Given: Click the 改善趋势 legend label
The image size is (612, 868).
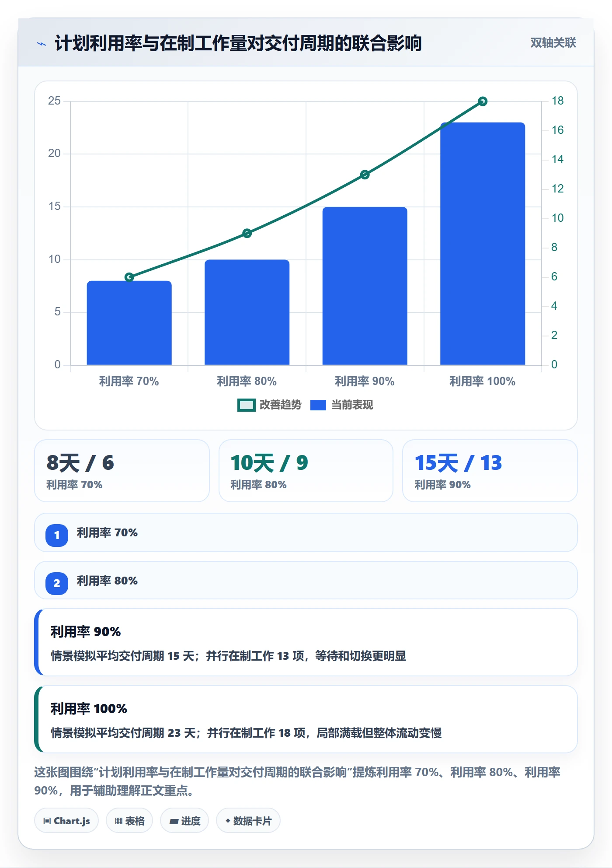Looking at the screenshot, I should [281, 405].
